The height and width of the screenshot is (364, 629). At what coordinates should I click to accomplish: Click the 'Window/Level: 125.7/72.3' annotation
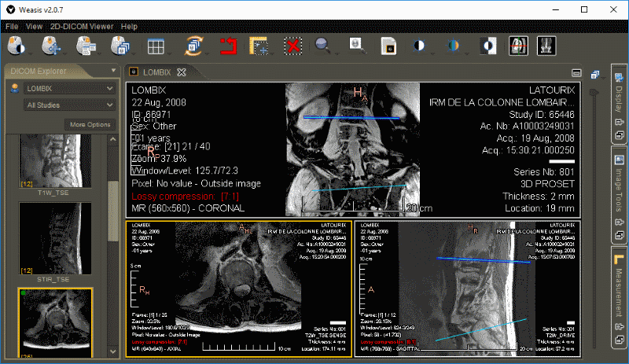click(x=185, y=171)
